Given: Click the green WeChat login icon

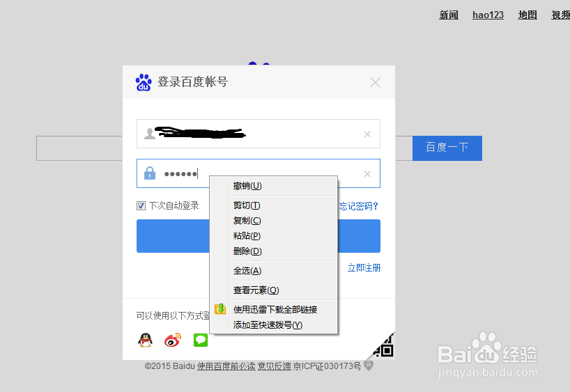Looking at the screenshot, I should coord(201,340).
